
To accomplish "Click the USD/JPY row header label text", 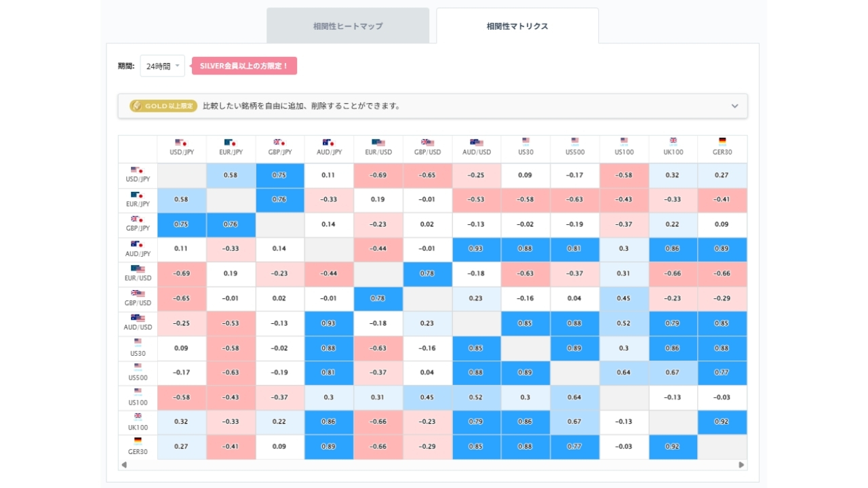I will tap(138, 180).
